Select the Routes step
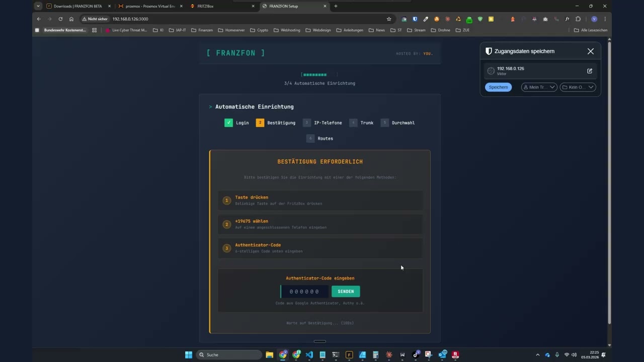Screen dimensions: 644x362 tap(319, 138)
